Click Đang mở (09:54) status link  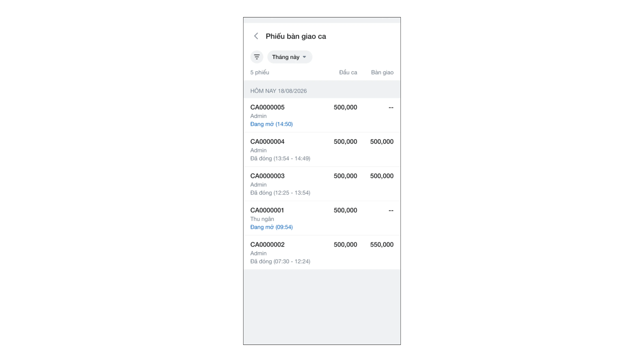point(271,227)
